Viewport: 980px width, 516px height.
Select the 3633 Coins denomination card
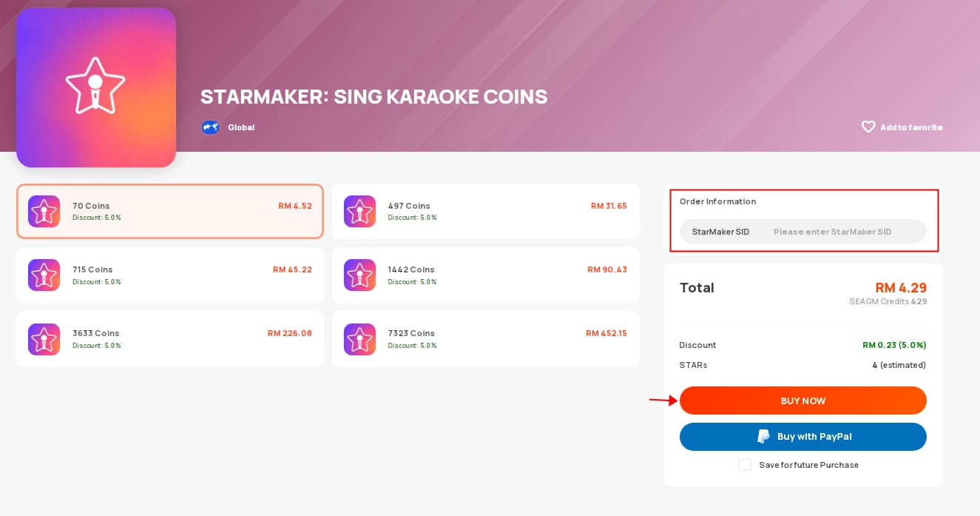tap(169, 338)
